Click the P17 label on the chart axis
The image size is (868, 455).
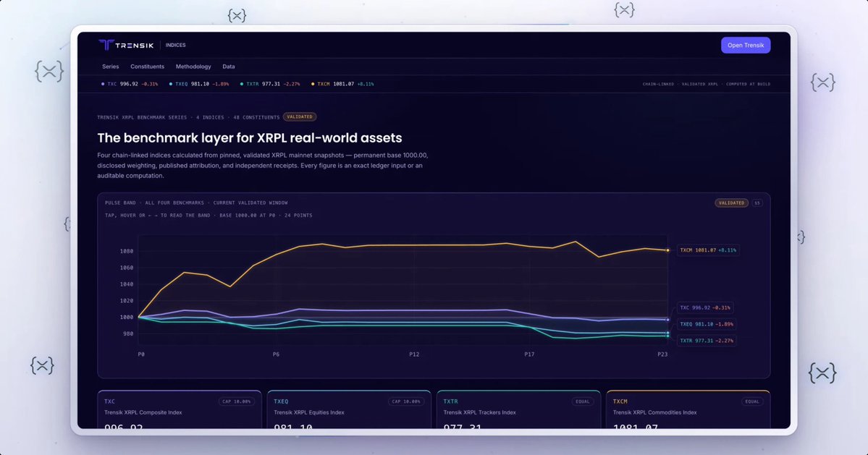point(529,354)
